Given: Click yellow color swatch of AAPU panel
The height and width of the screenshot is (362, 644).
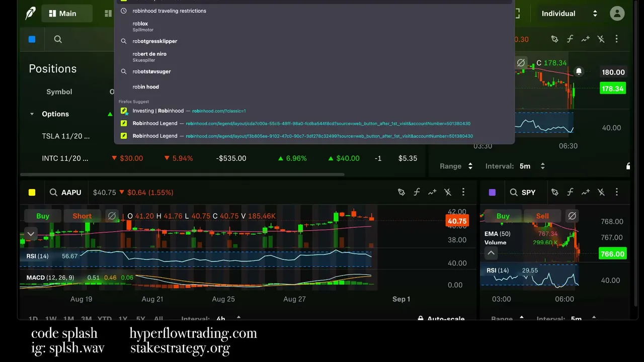Looking at the screenshot, I should click(32, 192).
